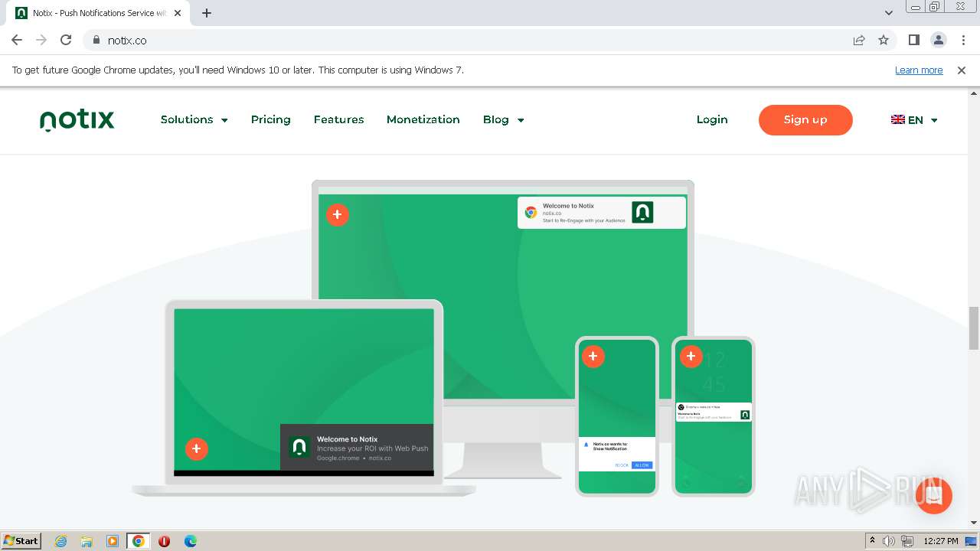Click the orange Sign up button
The width and height of the screenshot is (980, 551).
point(805,119)
